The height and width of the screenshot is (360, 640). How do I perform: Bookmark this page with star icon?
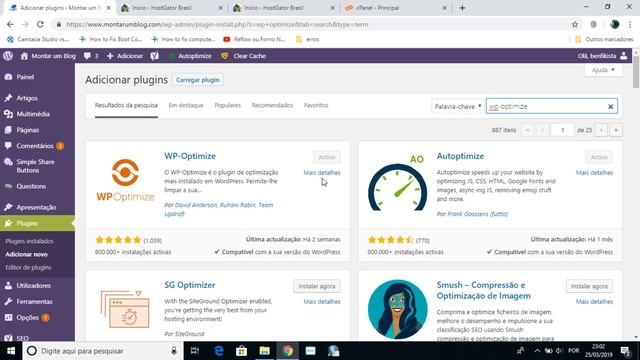[x=575, y=24]
